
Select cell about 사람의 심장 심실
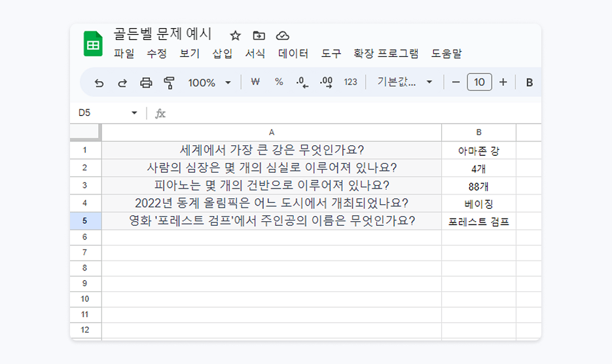(272, 168)
